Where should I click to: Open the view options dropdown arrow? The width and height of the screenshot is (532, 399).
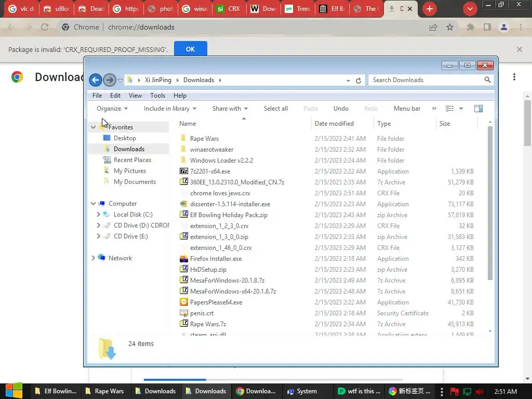(461, 109)
